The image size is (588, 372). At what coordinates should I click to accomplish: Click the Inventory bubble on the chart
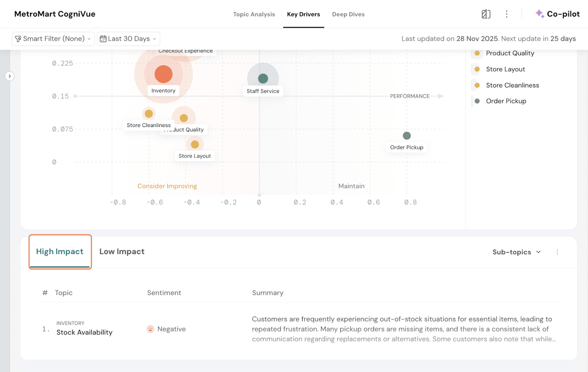[x=164, y=74]
